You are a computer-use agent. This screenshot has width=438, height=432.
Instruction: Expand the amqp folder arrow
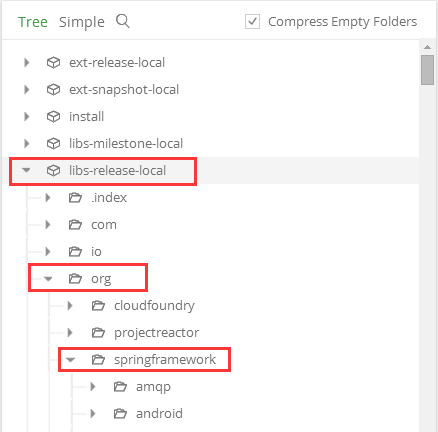(x=93, y=386)
